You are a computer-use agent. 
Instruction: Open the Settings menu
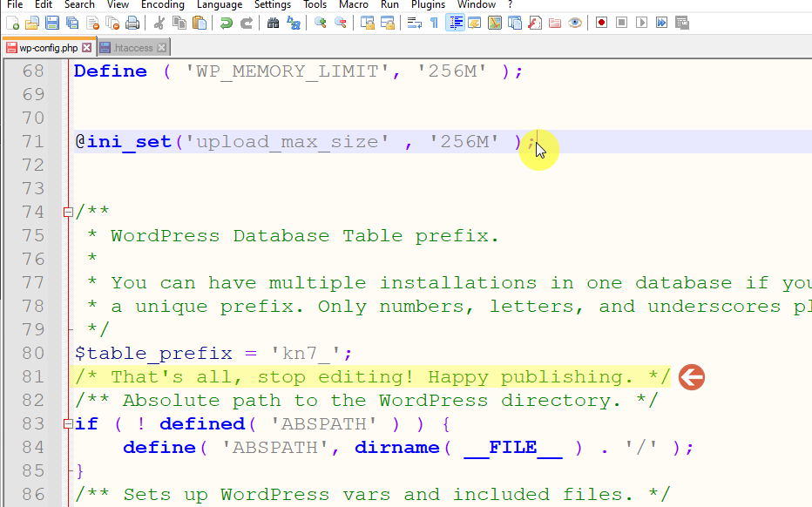273,4
